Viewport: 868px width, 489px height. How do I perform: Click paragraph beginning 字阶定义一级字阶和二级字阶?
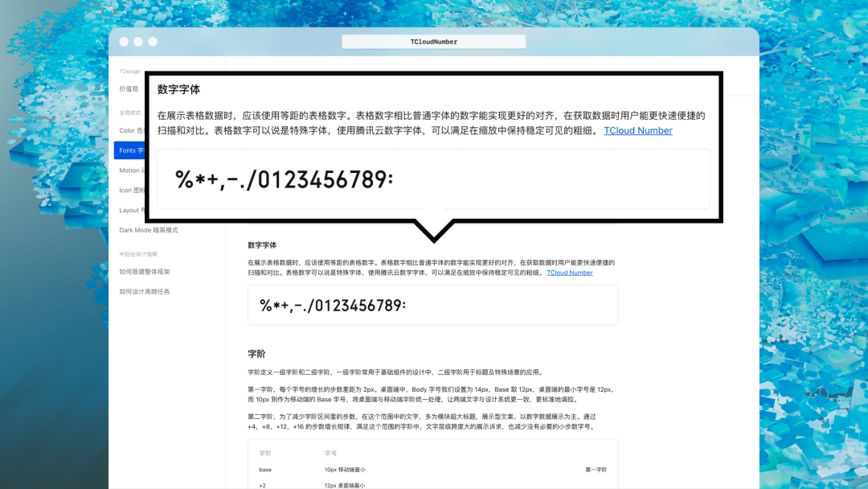coord(396,372)
